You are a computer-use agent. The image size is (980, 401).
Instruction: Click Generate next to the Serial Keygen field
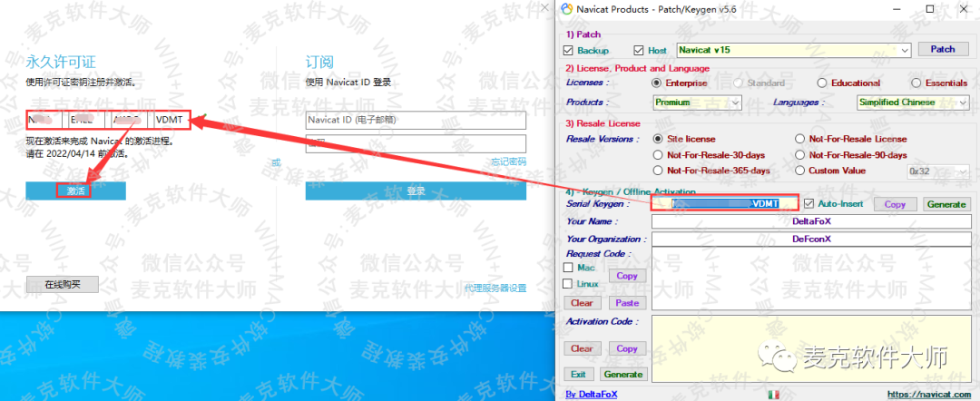coord(946,204)
